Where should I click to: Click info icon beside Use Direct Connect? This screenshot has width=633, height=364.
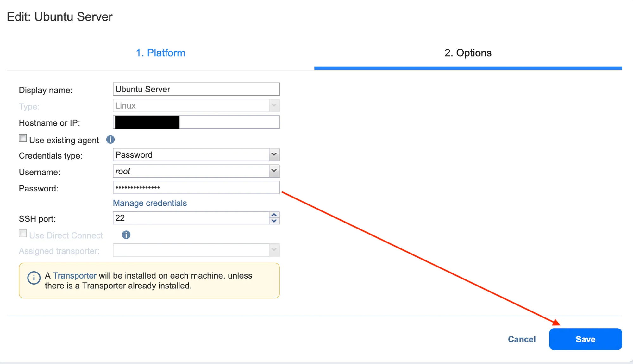tap(126, 235)
